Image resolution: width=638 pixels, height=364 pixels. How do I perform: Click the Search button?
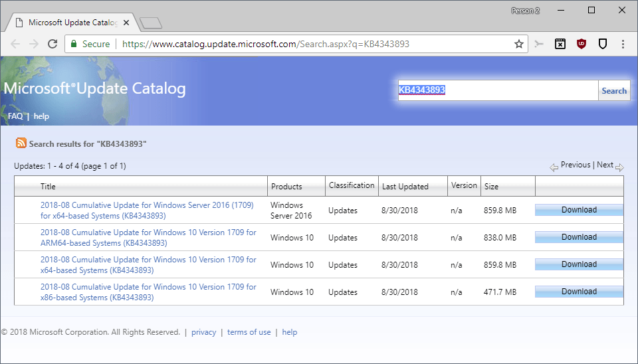[614, 90]
